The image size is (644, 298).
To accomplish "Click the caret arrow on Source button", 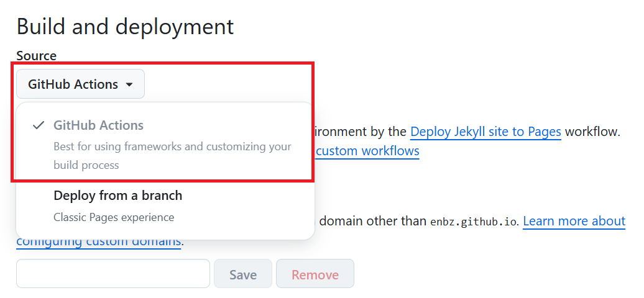I will 129,85.
